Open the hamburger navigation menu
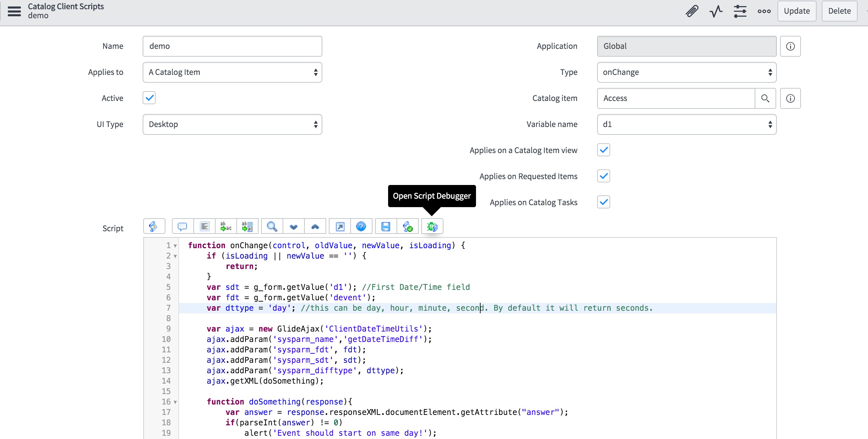868x439 pixels. [x=14, y=11]
